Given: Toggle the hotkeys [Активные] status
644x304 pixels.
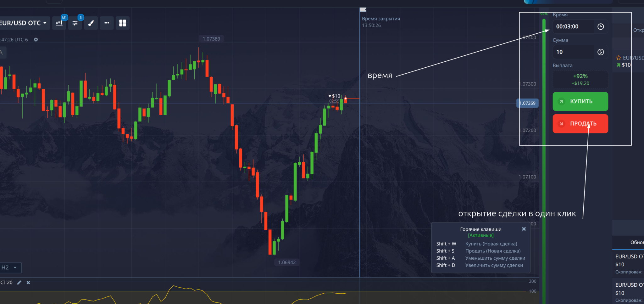Looking at the screenshot, I should click(x=480, y=235).
